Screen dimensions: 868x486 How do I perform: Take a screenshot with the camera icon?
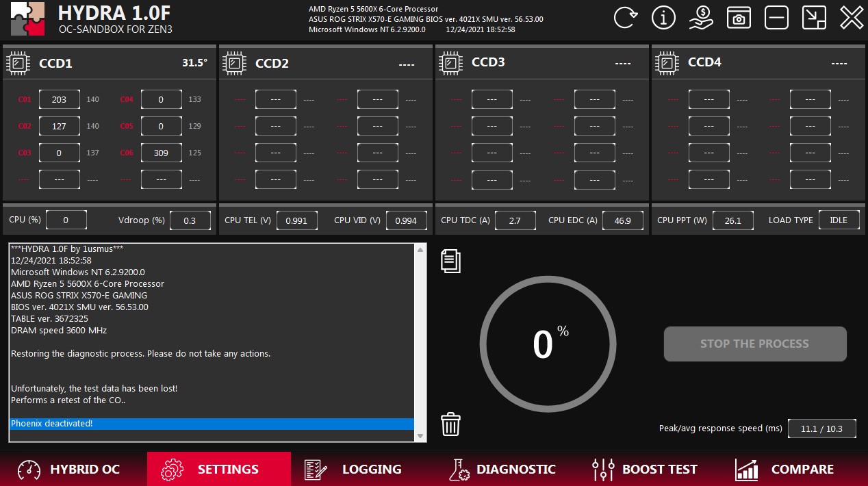point(739,18)
